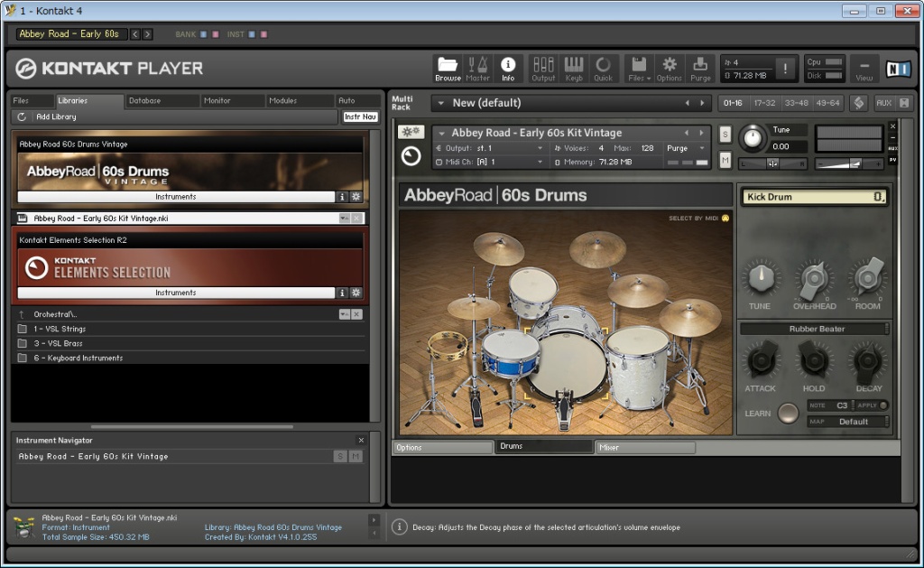Open info for Abbey Road 60s Drums library
Screen dimensions: 924x568
[x=342, y=197]
